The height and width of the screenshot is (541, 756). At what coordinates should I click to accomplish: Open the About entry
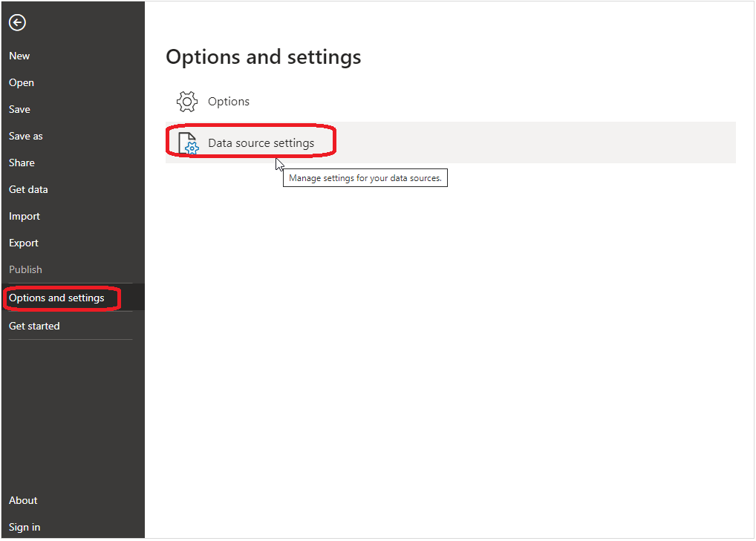tap(23, 500)
